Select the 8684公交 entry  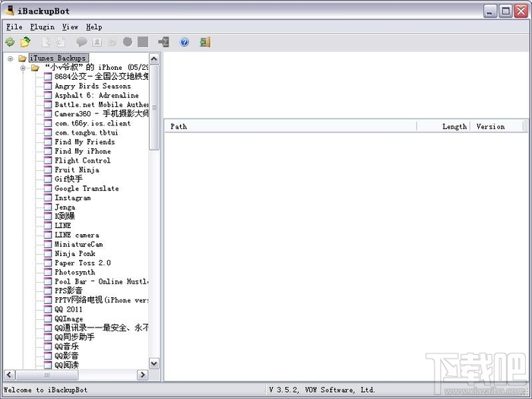(x=101, y=77)
